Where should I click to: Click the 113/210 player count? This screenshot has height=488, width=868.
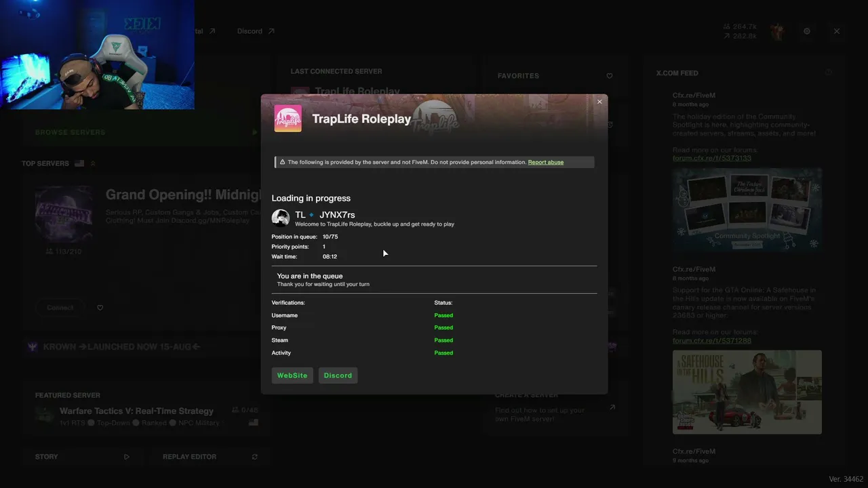[63, 251]
